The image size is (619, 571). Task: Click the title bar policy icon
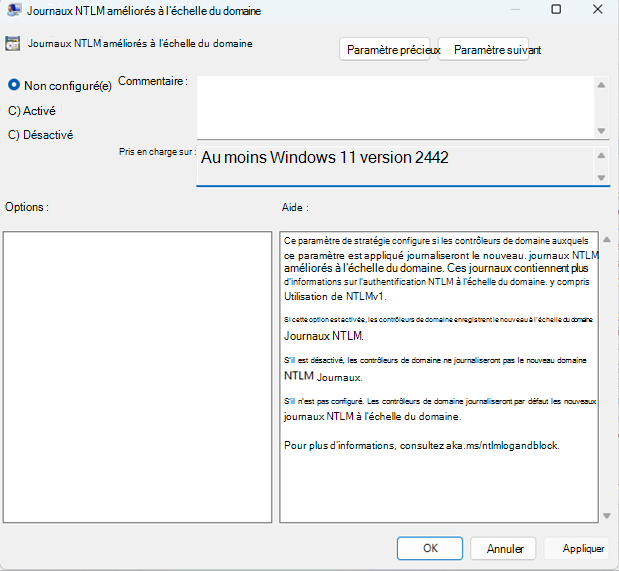pyautogui.click(x=13, y=9)
